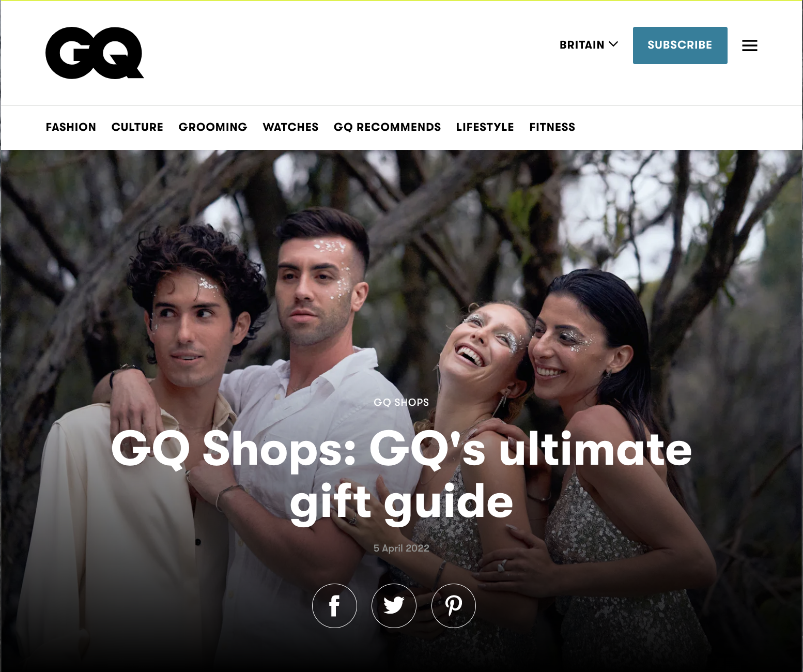
Task: Share the article on Facebook
Action: (x=334, y=606)
